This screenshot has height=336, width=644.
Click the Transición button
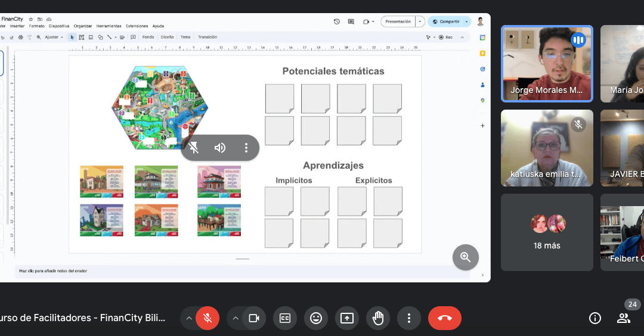pyautogui.click(x=208, y=38)
